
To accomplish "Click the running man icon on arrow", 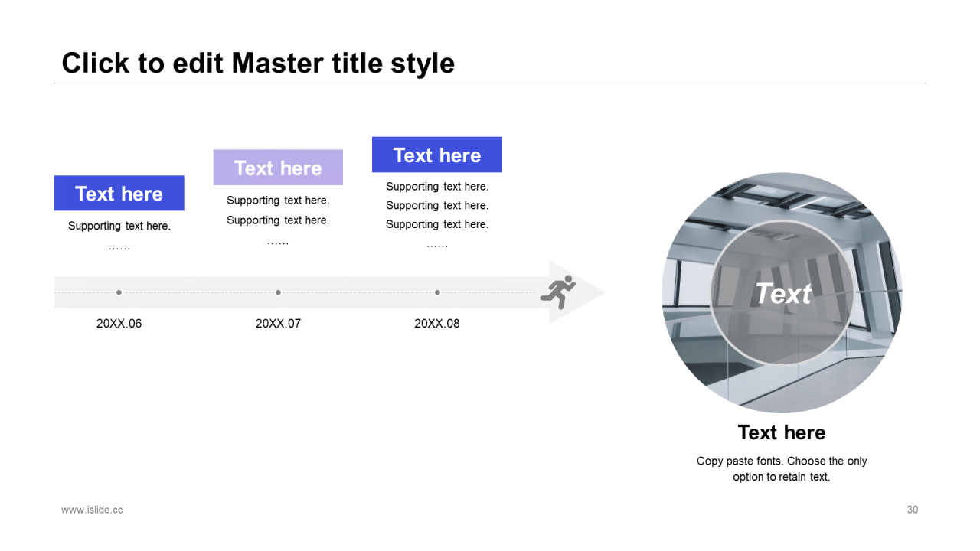I will point(558,292).
